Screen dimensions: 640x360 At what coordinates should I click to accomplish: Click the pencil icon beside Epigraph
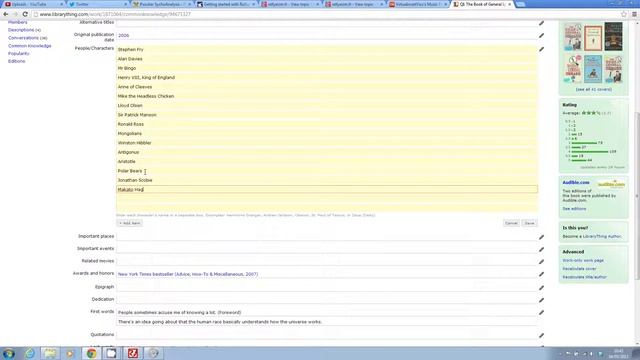point(541,287)
